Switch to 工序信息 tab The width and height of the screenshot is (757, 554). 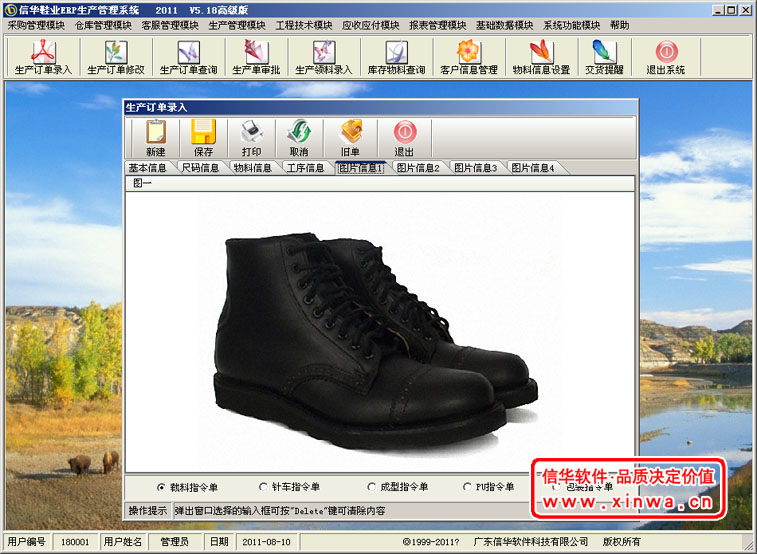point(305,168)
